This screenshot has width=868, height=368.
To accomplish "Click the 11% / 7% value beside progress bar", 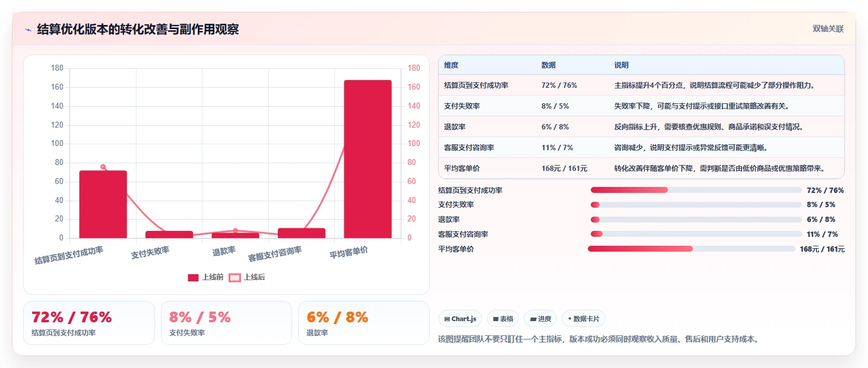I will pyautogui.click(x=822, y=234).
